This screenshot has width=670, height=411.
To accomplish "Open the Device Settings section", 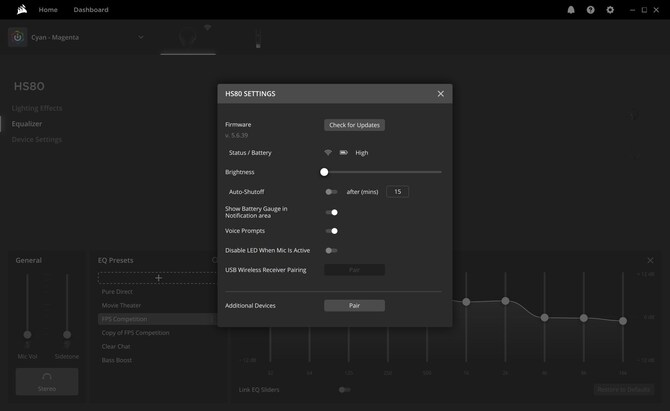I will click(37, 139).
